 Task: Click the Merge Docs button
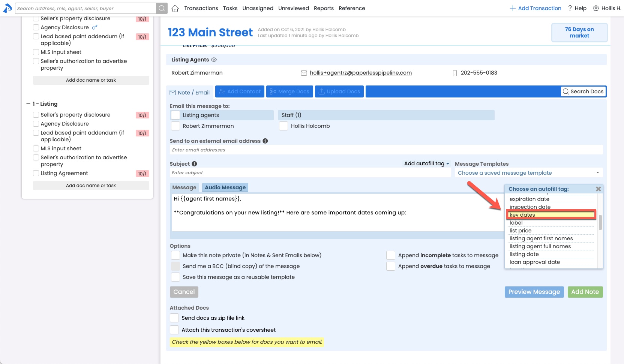(x=289, y=91)
